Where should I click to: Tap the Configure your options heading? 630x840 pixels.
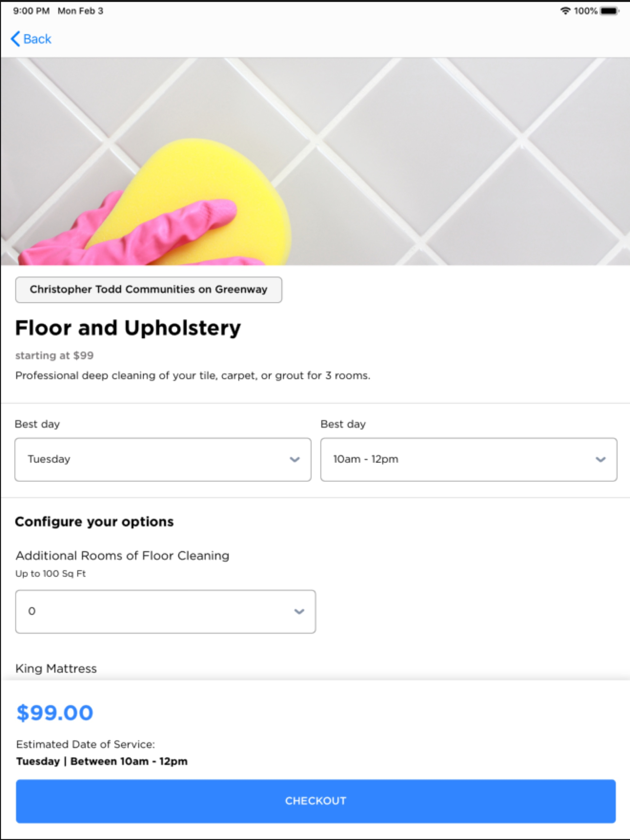coord(94,522)
